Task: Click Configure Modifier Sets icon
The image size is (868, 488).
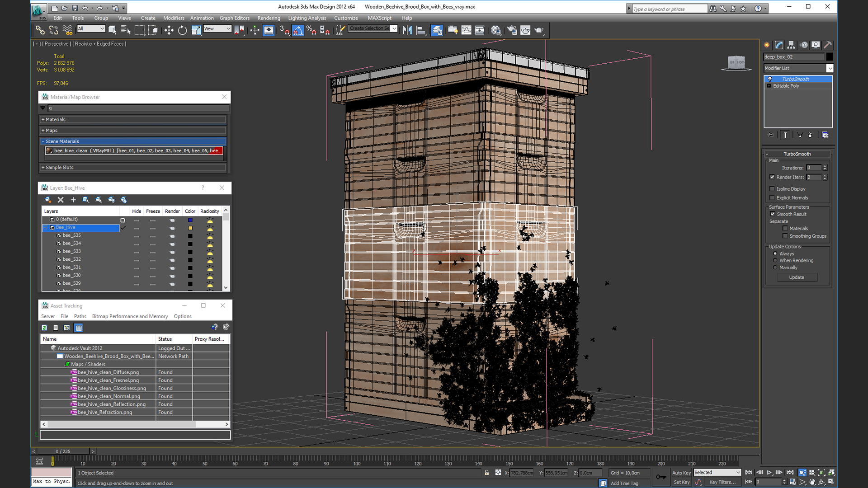Action: pos(825,135)
